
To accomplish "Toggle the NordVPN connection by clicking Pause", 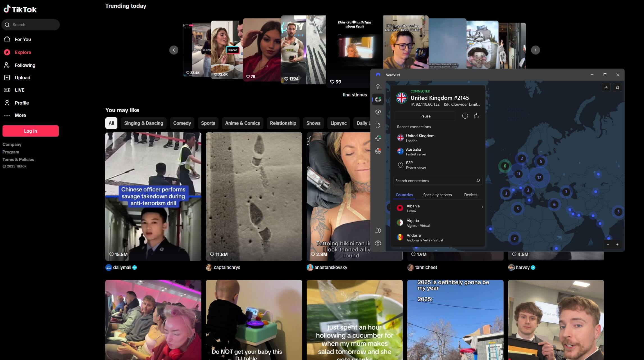I will pos(425,116).
